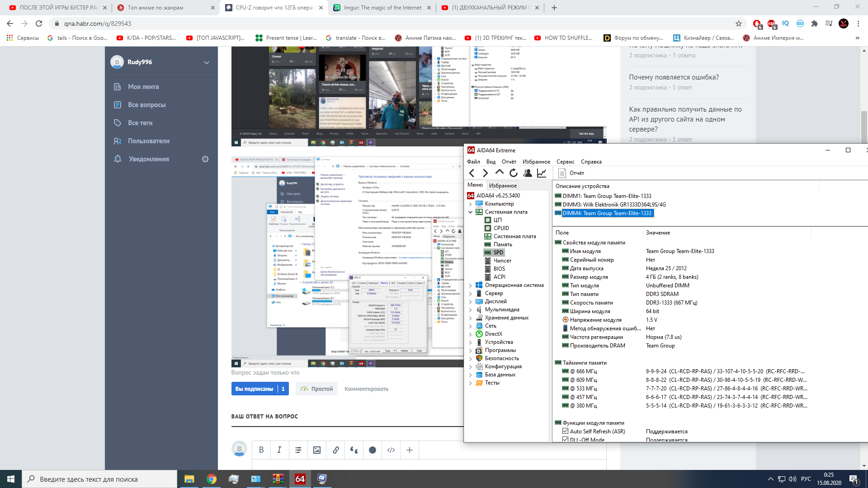
Task: Bookmark page with star icon
Action: (739, 23)
